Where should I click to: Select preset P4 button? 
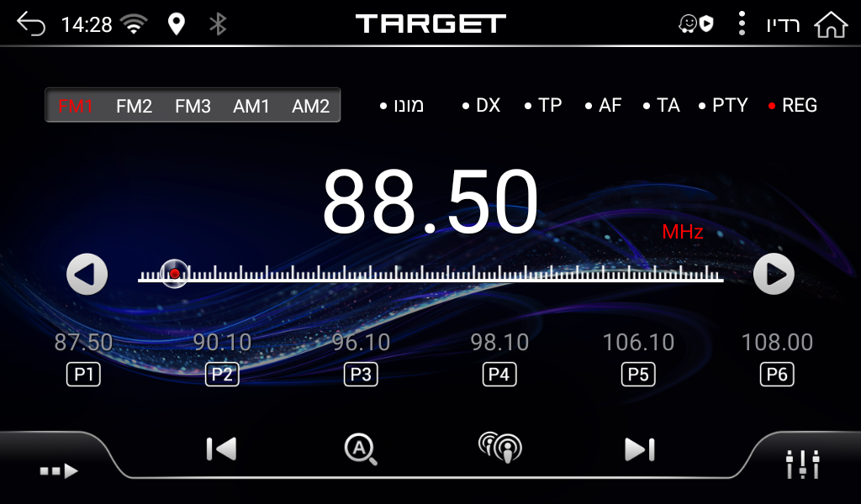pyautogui.click(x=499, y=375)
